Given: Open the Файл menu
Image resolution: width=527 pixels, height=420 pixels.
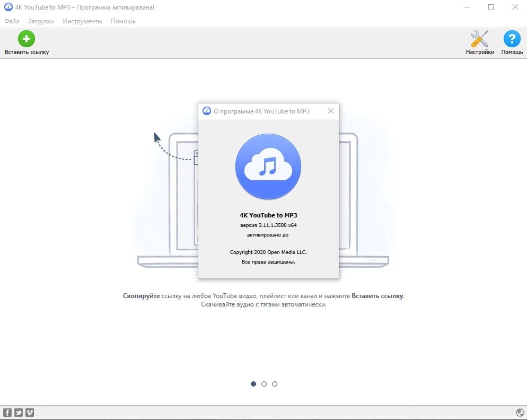Looking at the screenshot, I should tap(12, 21).
